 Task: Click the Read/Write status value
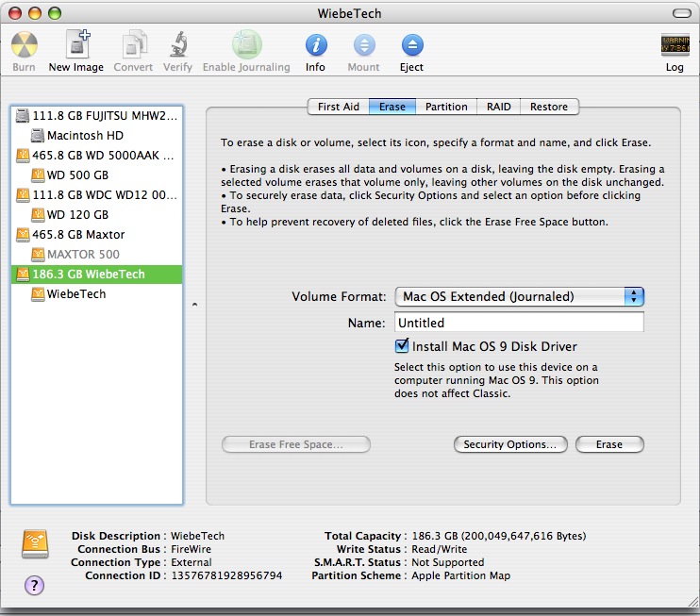pos(440,549)
